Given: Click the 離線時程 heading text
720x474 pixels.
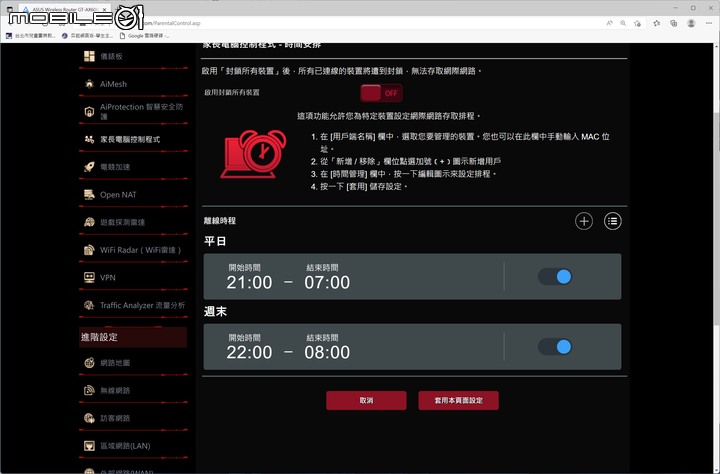Looking at the screenshot, I should coord(220,221).
